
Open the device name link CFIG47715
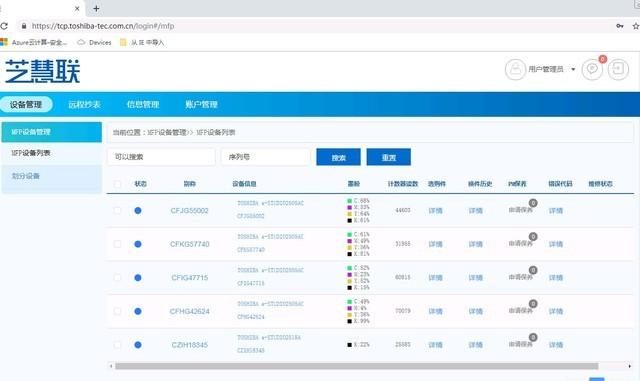(x=189, y=278)
